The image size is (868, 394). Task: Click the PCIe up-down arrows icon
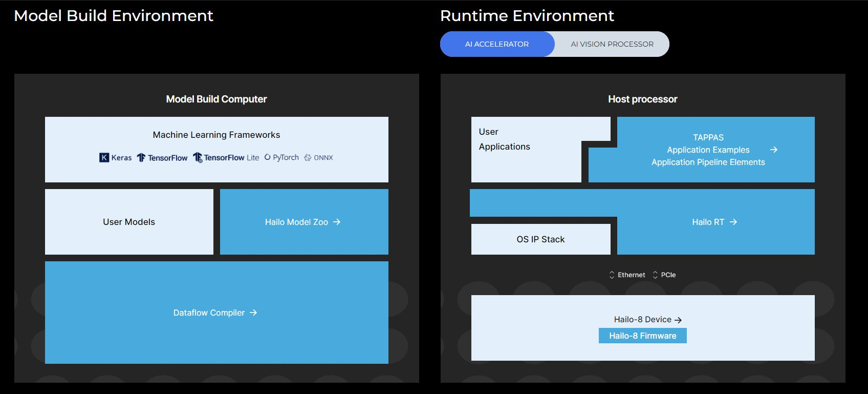click(655, 275)
